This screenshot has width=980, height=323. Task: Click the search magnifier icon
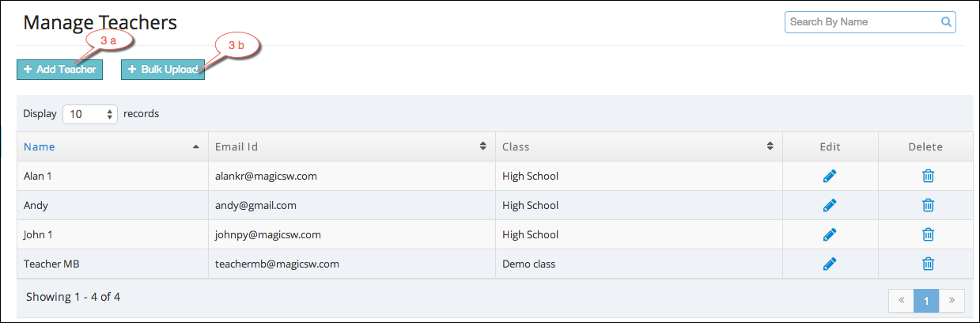[946, 22]
